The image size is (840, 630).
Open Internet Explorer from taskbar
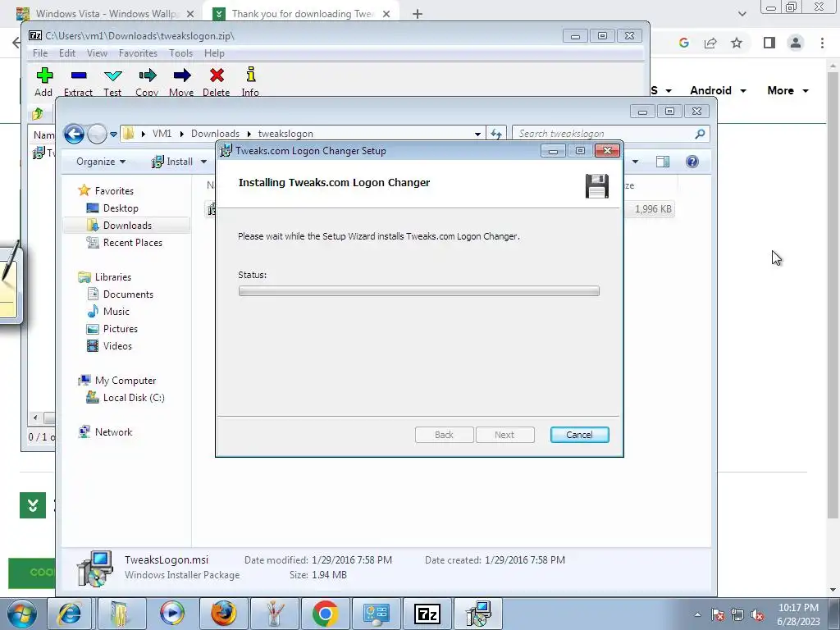tap(70, 614)
